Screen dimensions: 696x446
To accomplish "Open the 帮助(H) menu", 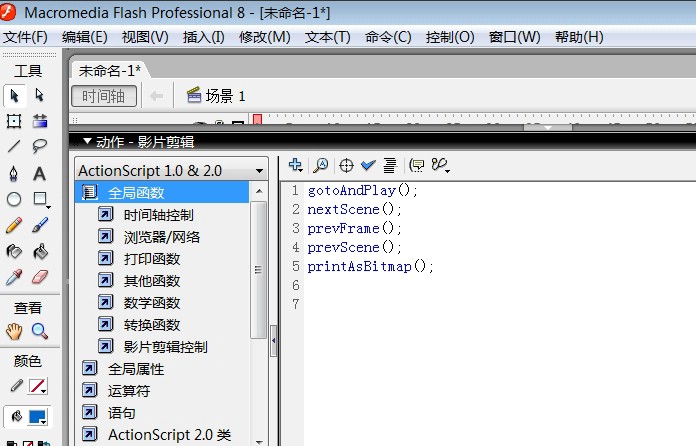I will (x=579, y=37).
